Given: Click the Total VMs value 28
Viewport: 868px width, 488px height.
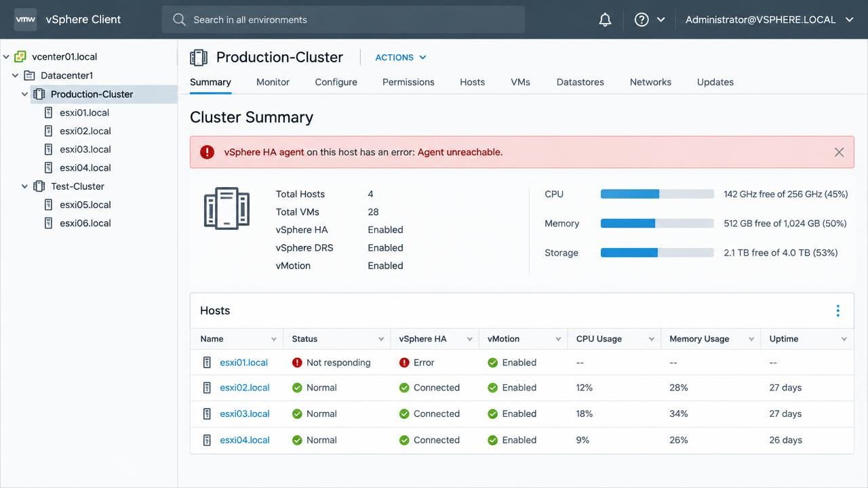Looking at the screenshot, I should (373, 212).
